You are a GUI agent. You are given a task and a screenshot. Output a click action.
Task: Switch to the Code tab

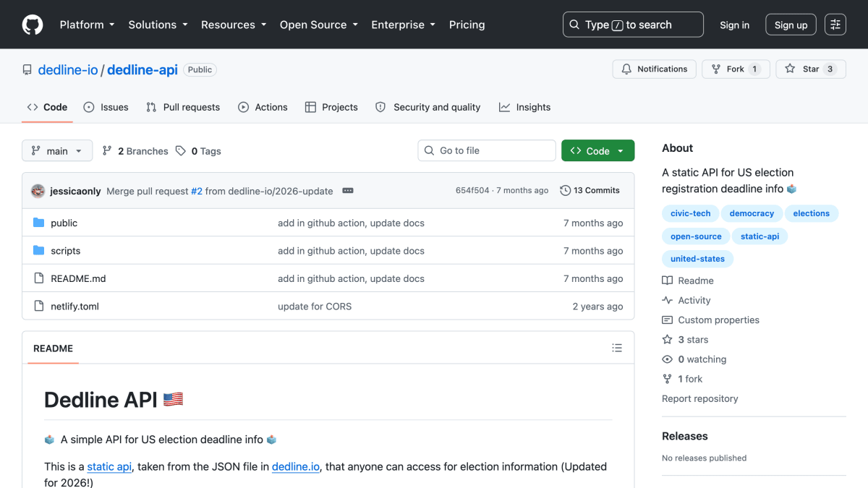coord(47,107)
